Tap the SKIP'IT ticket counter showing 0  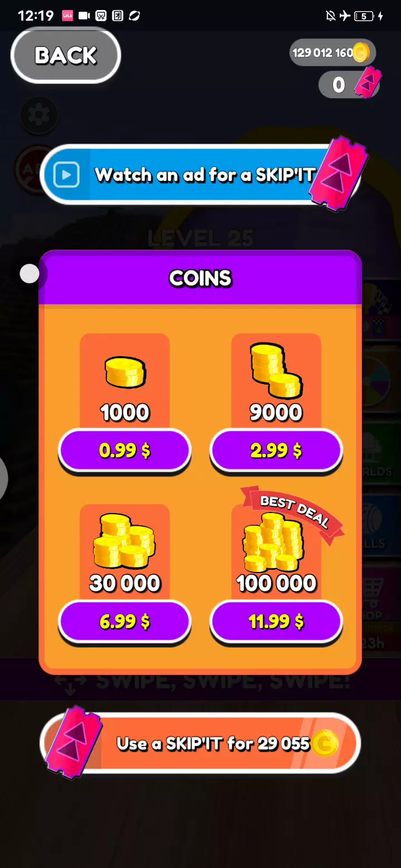pos(349,85)
